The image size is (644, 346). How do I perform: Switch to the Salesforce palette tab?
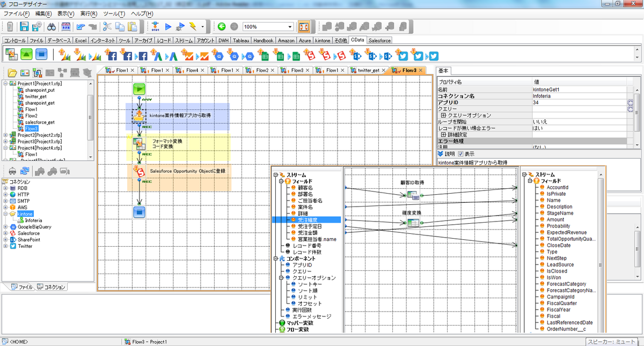379,40
